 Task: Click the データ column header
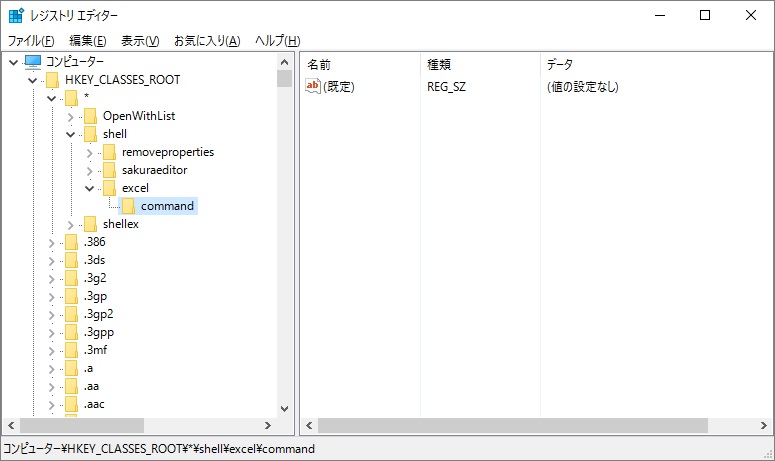pyautogui.click(x=656, y=64)
